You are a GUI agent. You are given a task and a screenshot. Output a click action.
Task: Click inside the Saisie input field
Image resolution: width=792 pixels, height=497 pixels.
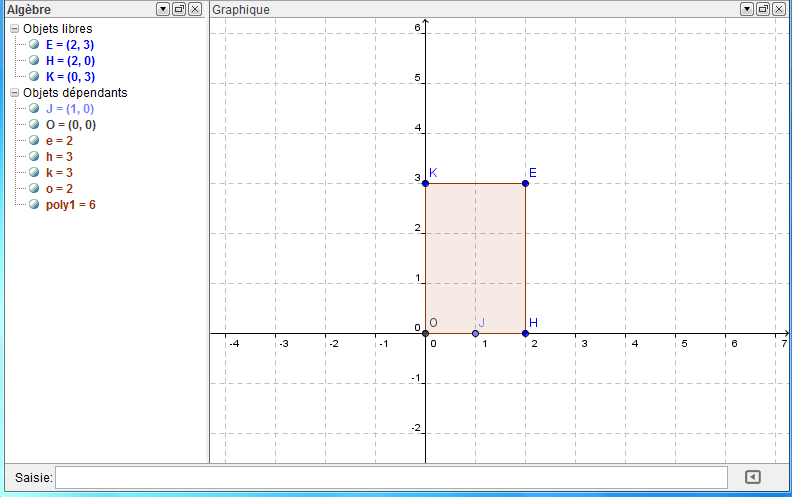coord(390,477)
